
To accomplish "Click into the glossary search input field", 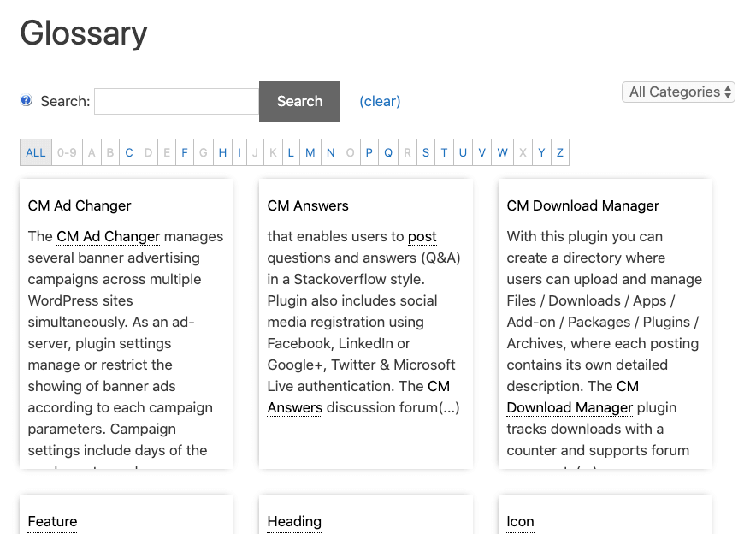I will (x=176, y=101).
